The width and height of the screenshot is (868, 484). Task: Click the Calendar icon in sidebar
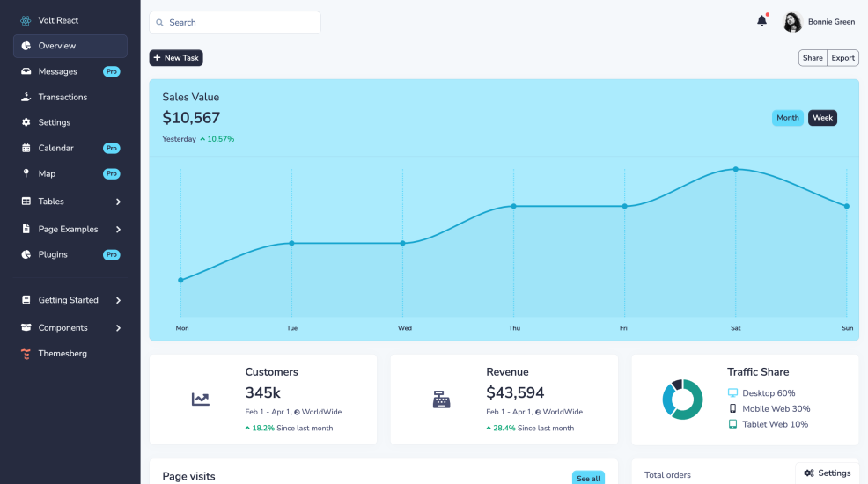click(26, 148)
